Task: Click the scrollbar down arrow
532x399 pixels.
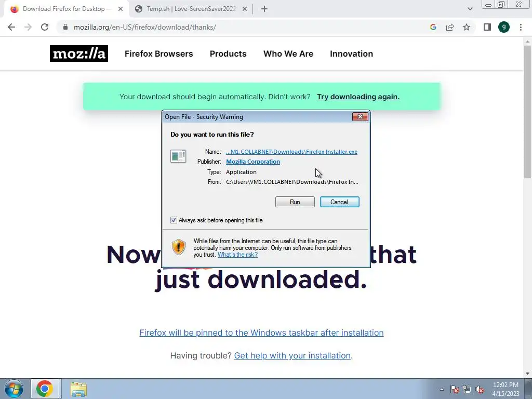Action: pos(527,374)
